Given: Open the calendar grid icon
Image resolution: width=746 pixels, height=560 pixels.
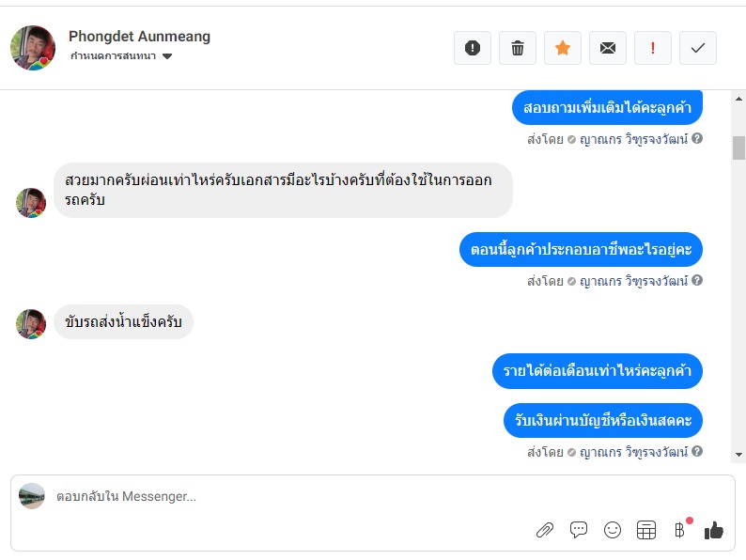Looking at the screenshot, I should pos(646,530).
